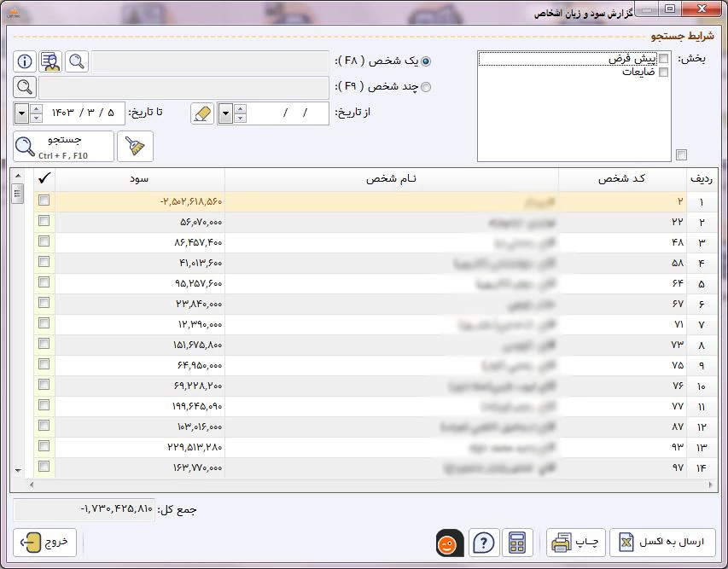Open the calculator icon button
Screen dimensions: 728x569
coord(517,543)
